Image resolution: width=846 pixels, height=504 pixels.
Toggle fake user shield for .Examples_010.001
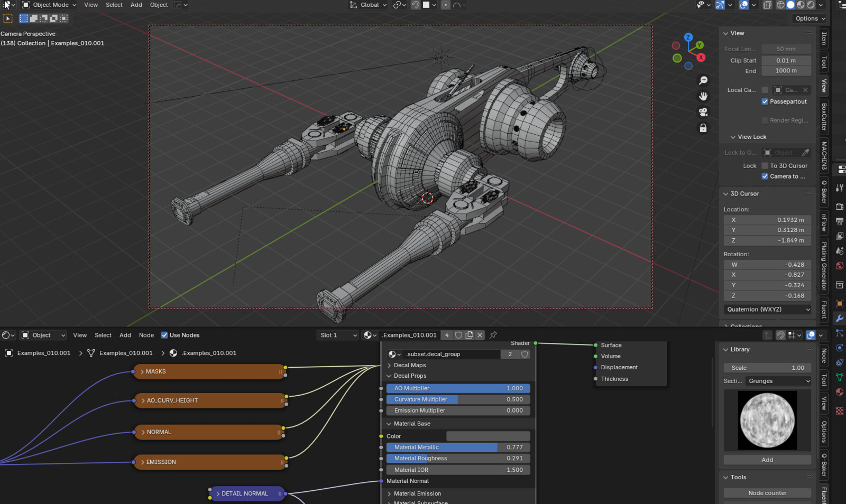[458, 335]
